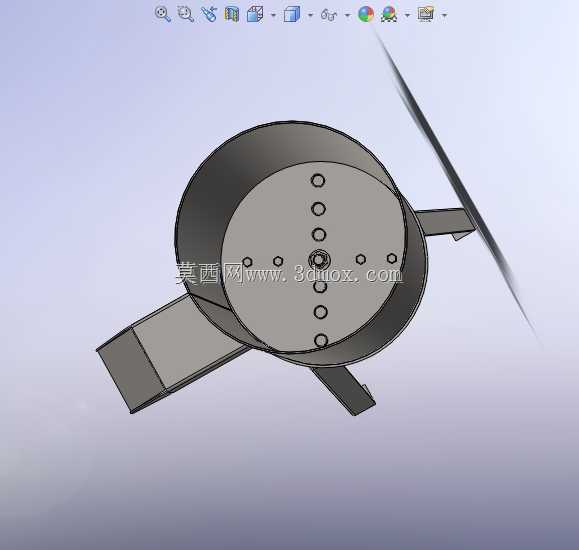Toggle the Section View tool
Viewport: 579px width, 550px height.
point(232,14)
